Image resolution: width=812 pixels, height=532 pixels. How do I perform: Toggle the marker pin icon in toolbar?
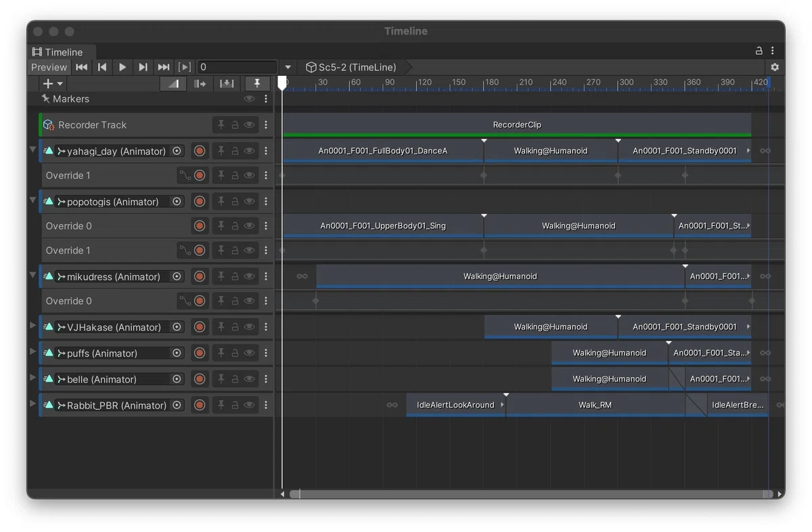(256, 83)
